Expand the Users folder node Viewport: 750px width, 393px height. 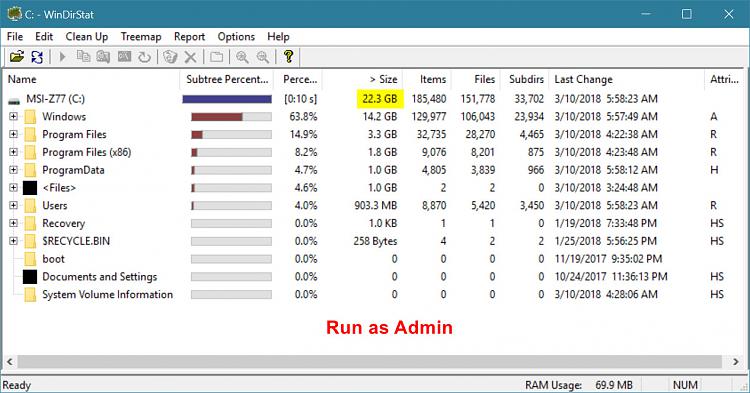coord(13,205)
